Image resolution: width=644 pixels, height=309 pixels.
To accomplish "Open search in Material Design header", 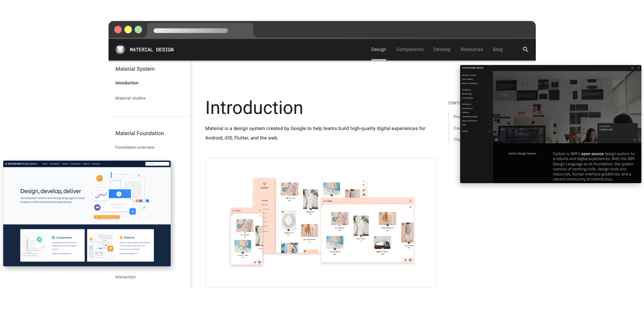I will 526,49.
